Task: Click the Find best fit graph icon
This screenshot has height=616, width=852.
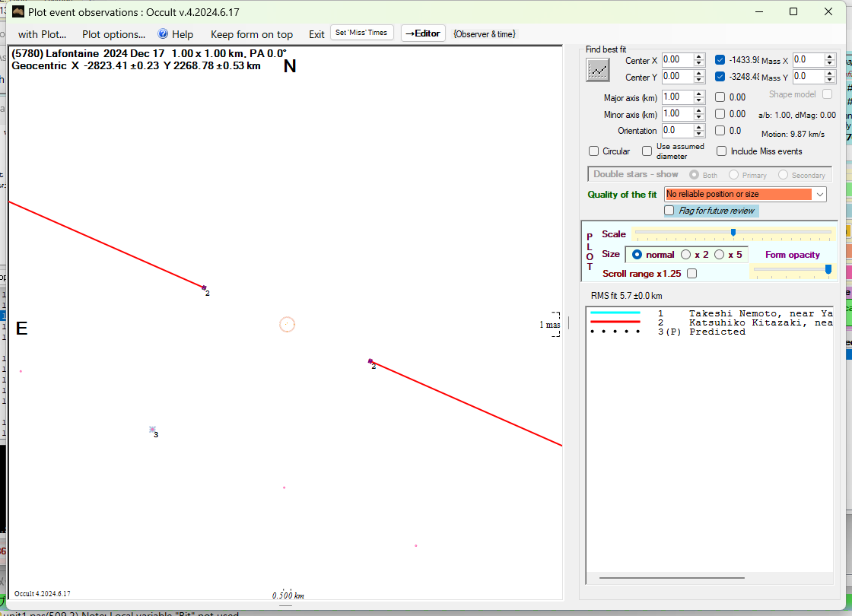Action: click(x=598, y=69)
